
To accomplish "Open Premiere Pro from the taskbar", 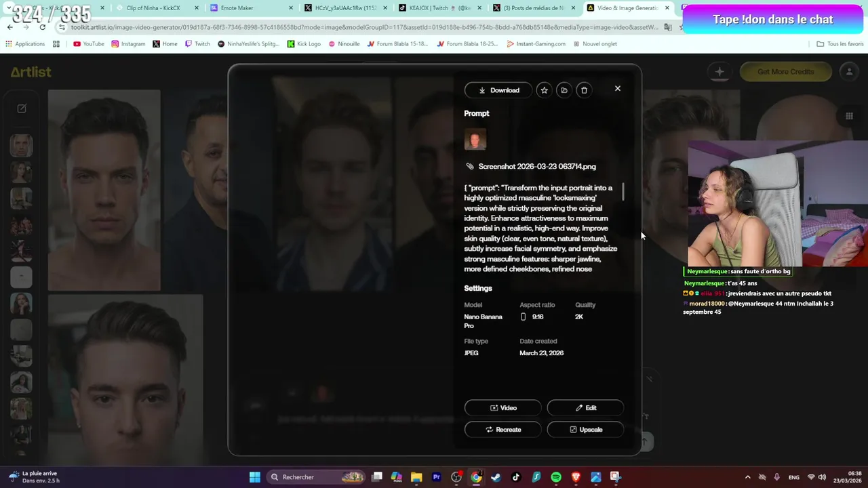I will (x=437, y=477).
